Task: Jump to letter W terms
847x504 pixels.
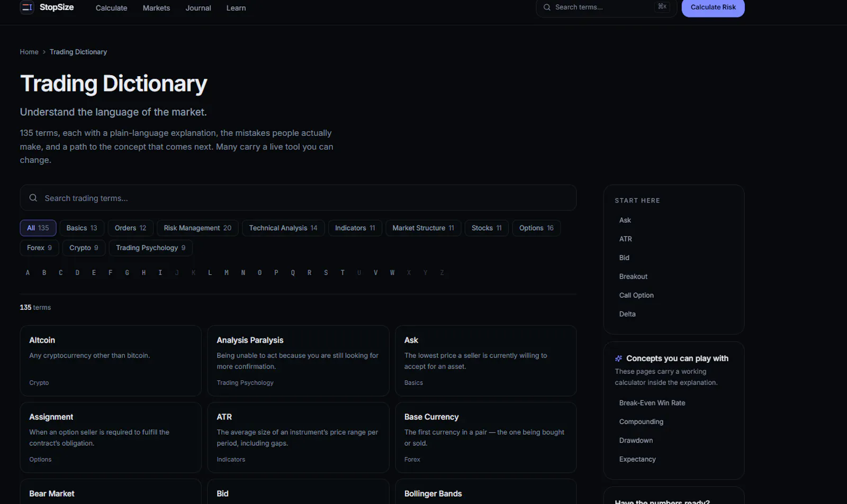Action: [x=392, y=273]
